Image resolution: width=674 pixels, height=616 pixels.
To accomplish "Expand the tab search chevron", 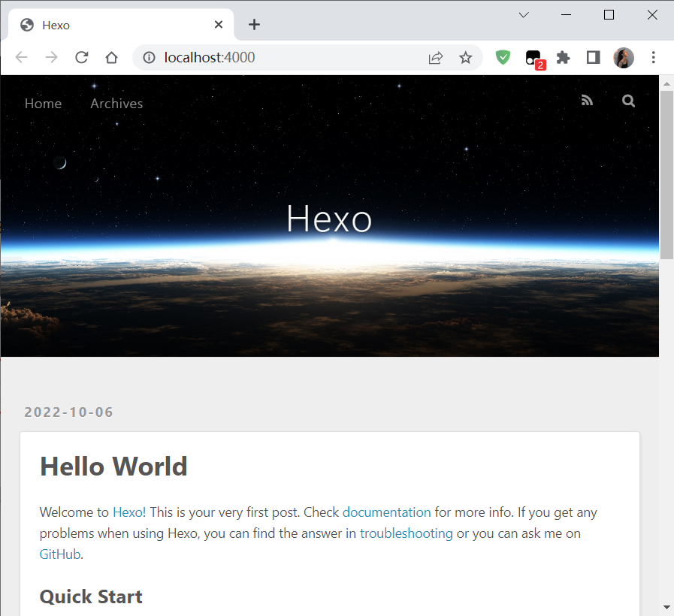I will click(524, 15).
